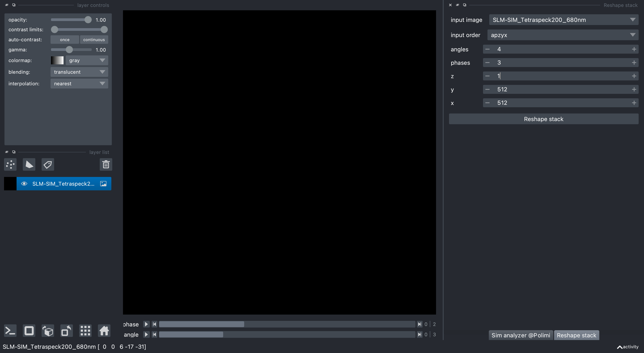Hide the SLM-SIM_Tetraspeck layer via eye icon
This screenshot has height=353, width=644.
pyautogui.click(x=24, y=184)
